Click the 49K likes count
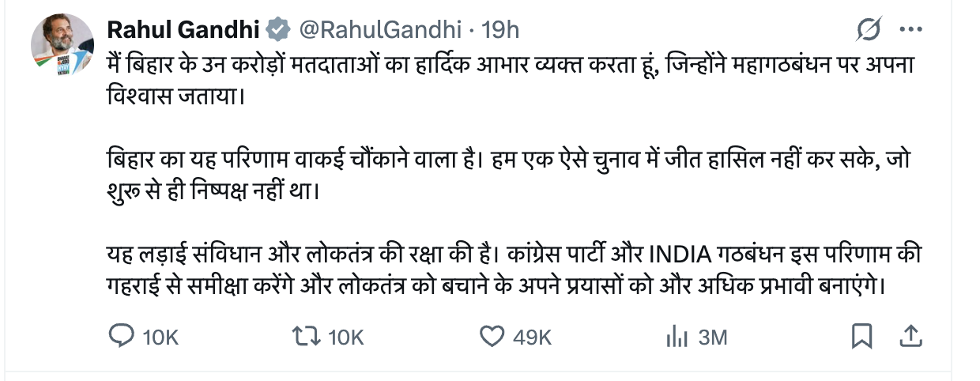Screen dimensions: 980x381 tap(532, 338)
